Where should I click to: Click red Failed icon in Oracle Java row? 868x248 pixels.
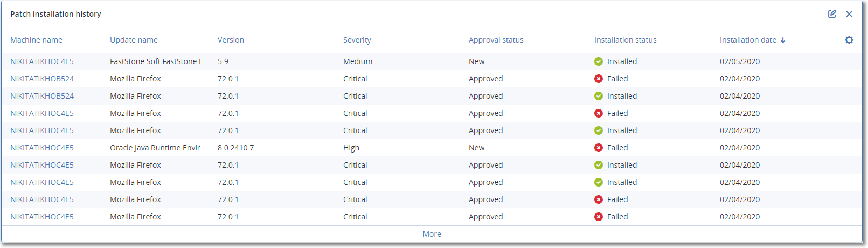(x=598, y=148)
